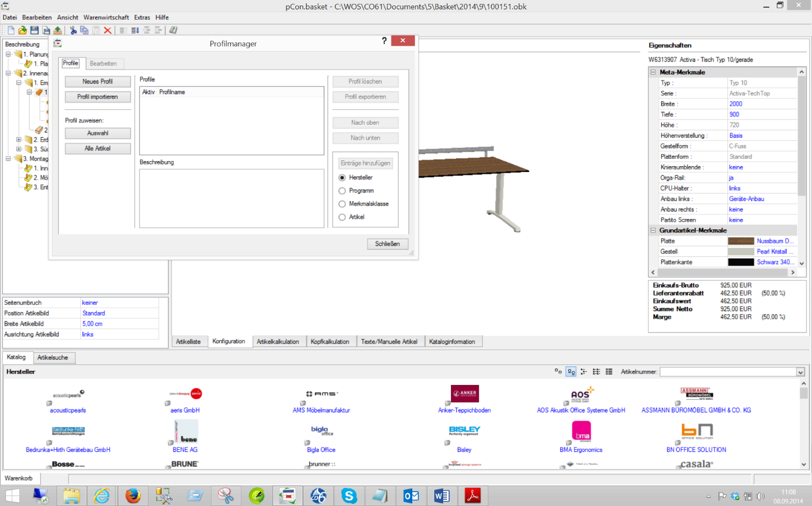
Task: Click the BENE AG manufacturer thumbnail
Action: pyautogui.click(x=185, y=432)
